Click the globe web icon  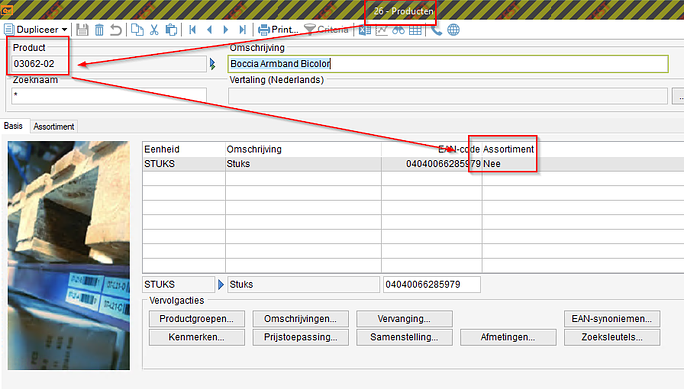click(x=454, y=30)
